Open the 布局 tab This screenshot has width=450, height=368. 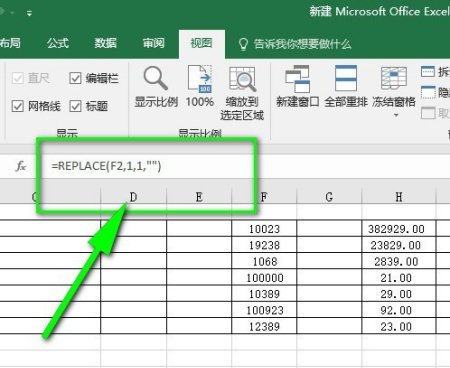point(10,43)
